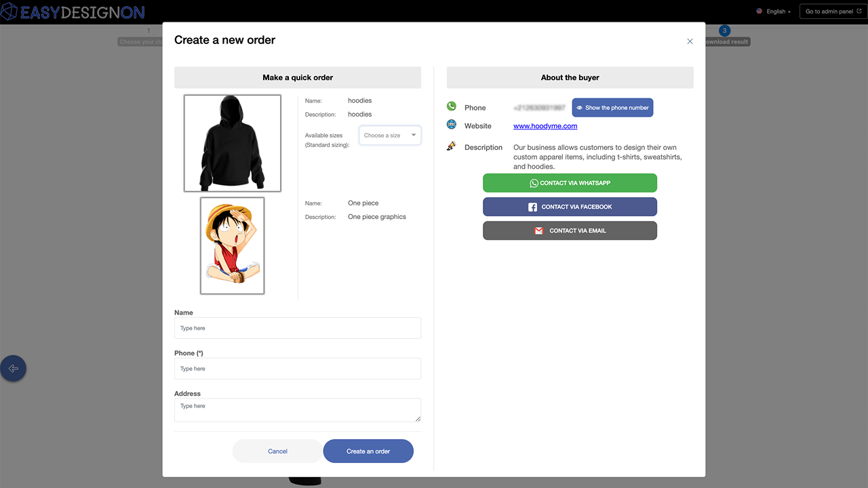
Task: Click the green phone icon beside Phone label
Action: click(x=451, y=106)
